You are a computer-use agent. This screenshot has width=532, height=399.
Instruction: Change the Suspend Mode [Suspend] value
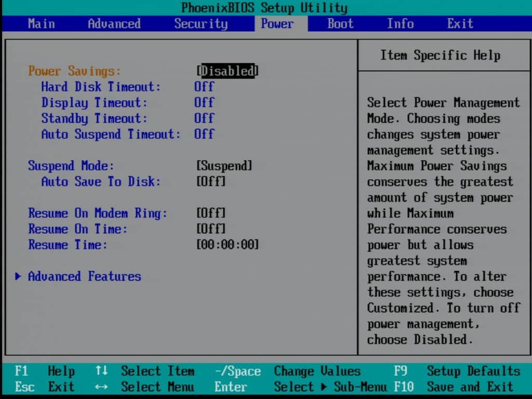click(x=224, y=166)
